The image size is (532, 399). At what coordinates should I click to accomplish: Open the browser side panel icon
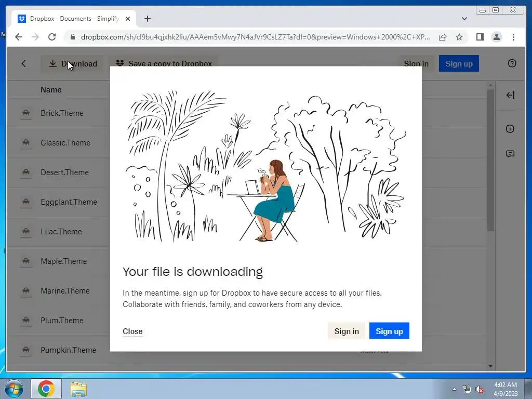(x=480, y=37)
